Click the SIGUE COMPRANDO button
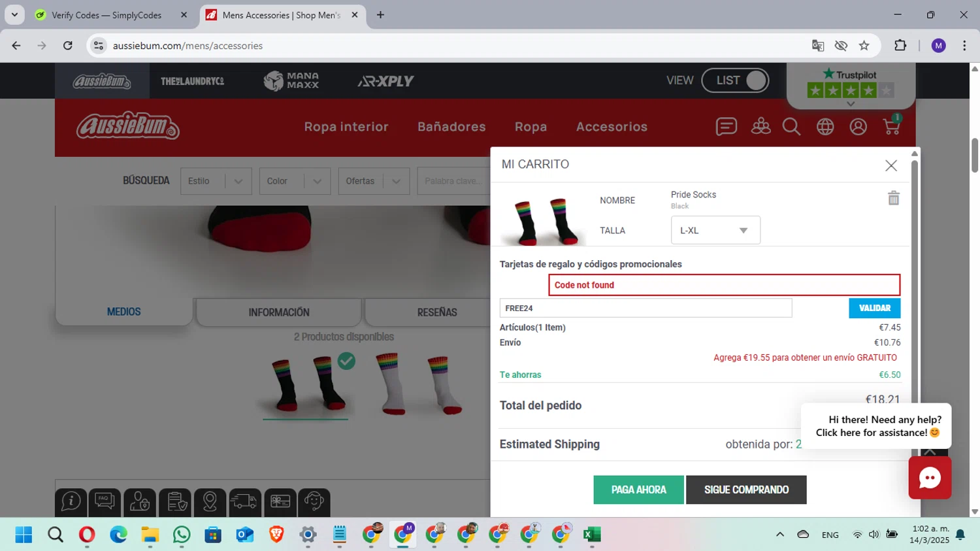Viewport: 980px width, 551px height. click(746, 490)
